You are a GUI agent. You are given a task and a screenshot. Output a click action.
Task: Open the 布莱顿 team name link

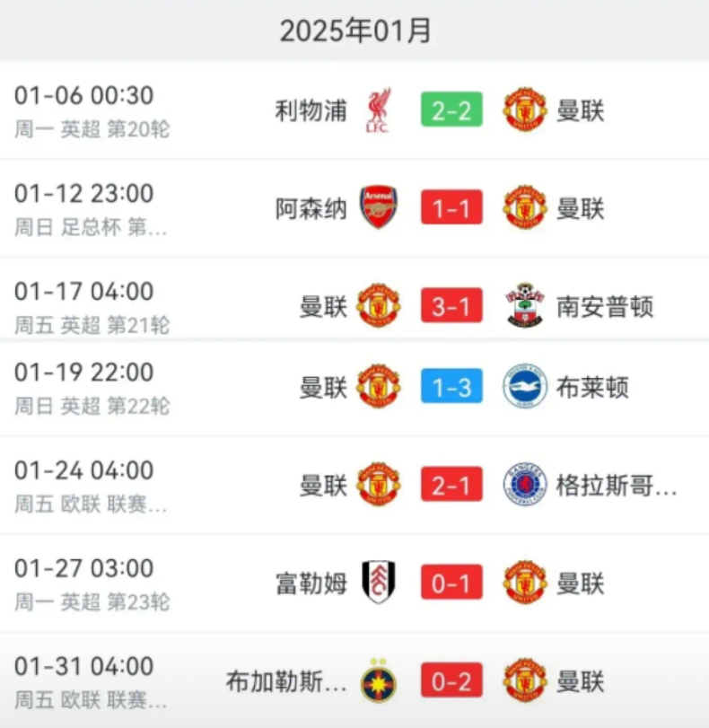pos(592,387)
